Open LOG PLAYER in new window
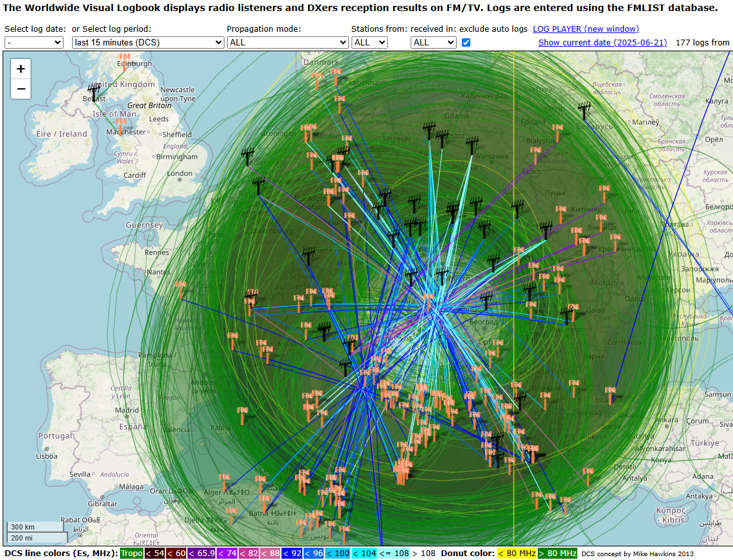The height and width of the screenshot is (560, 733). 586,29
